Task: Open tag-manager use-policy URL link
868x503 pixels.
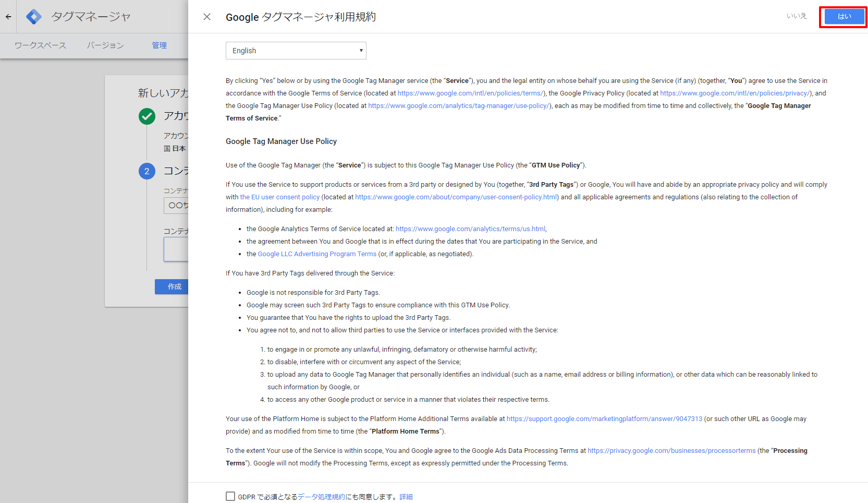Action: tap(458, 106)
